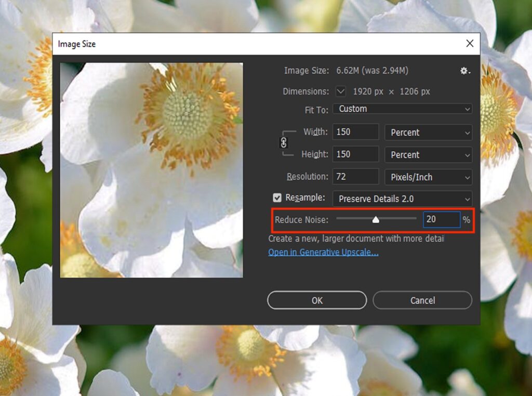Toggle the constrain proportions chain link icon
This screenshot has width=532, height=396.
pyautogui.click(x=284, y=143)
